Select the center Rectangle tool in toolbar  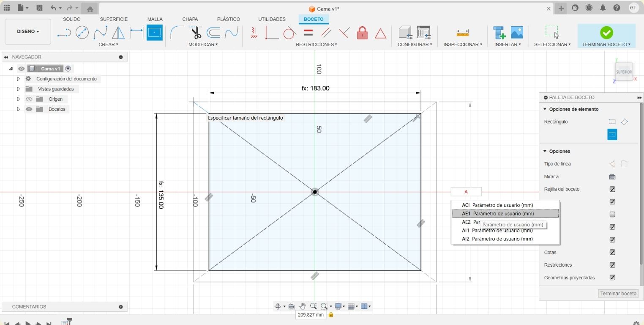click(x=155, y=33)
